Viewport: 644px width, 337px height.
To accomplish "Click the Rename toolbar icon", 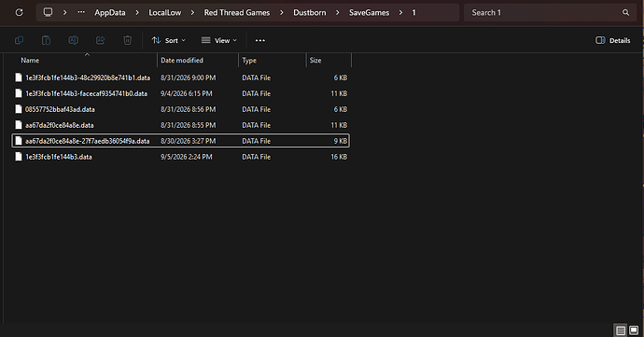I will click(73, 40).
